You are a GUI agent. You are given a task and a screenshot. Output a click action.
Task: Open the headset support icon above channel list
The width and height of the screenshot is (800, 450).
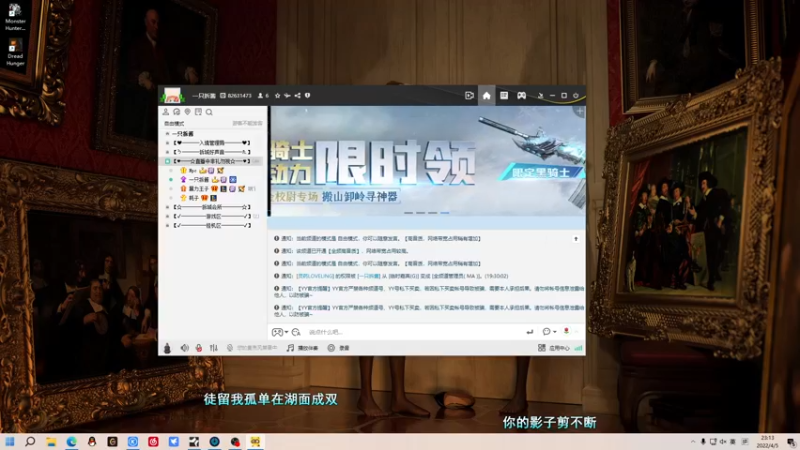pyautogui.click(x=177, y=112)
